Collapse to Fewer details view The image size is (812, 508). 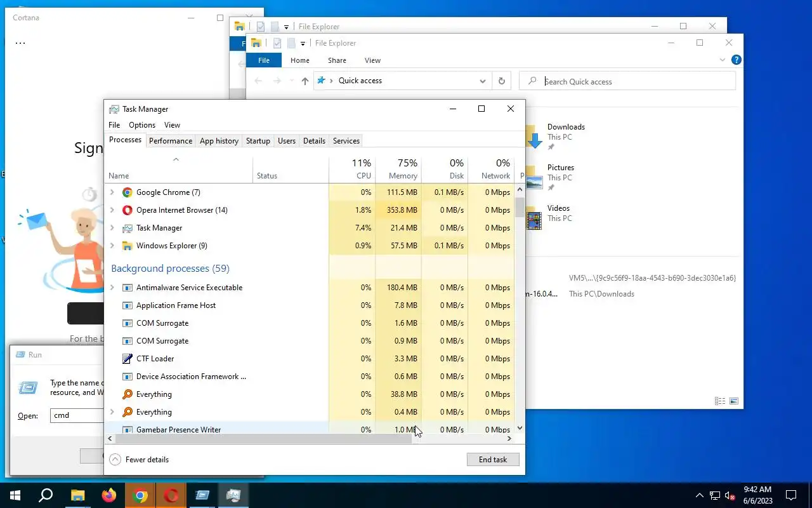tap(139, 460)
